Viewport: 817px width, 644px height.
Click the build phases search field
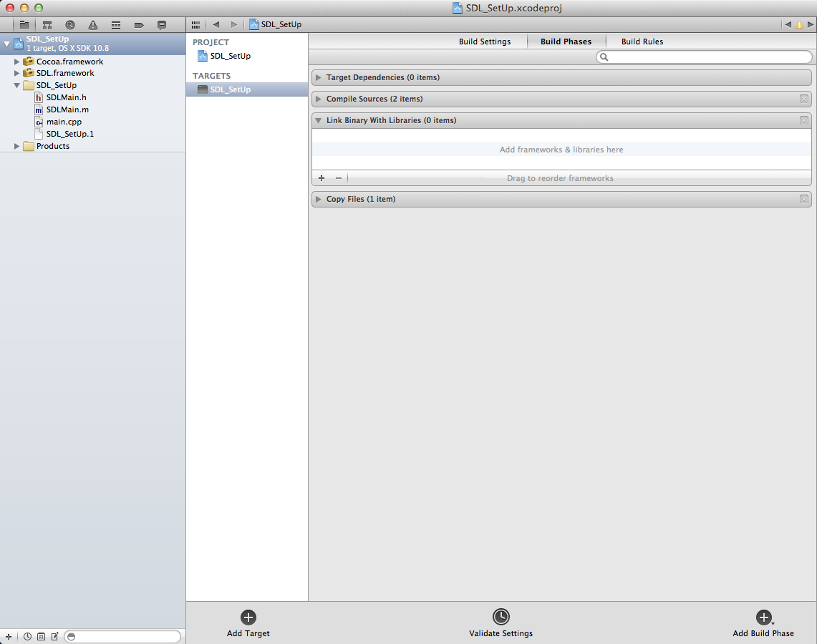click(704, 57)
